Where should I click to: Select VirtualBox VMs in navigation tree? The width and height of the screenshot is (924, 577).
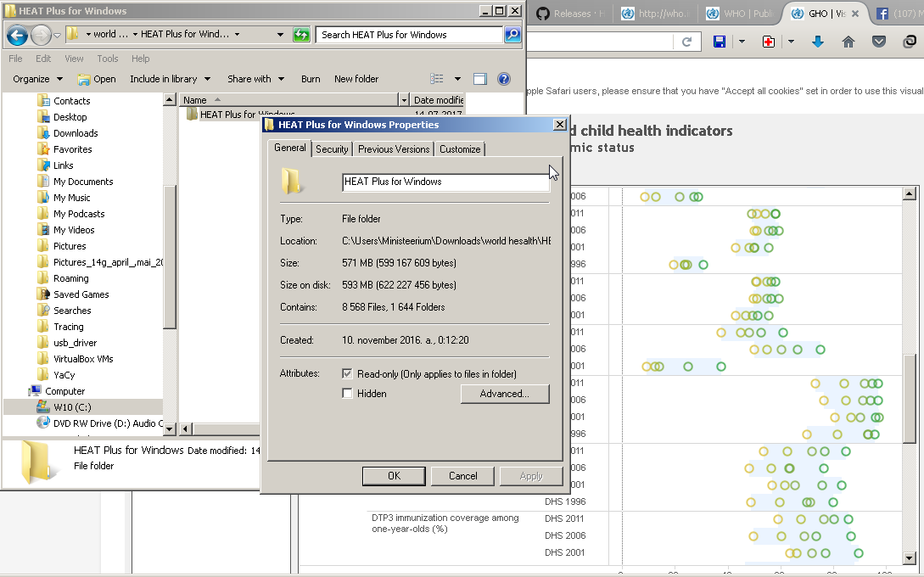click(x=83, y=358)
